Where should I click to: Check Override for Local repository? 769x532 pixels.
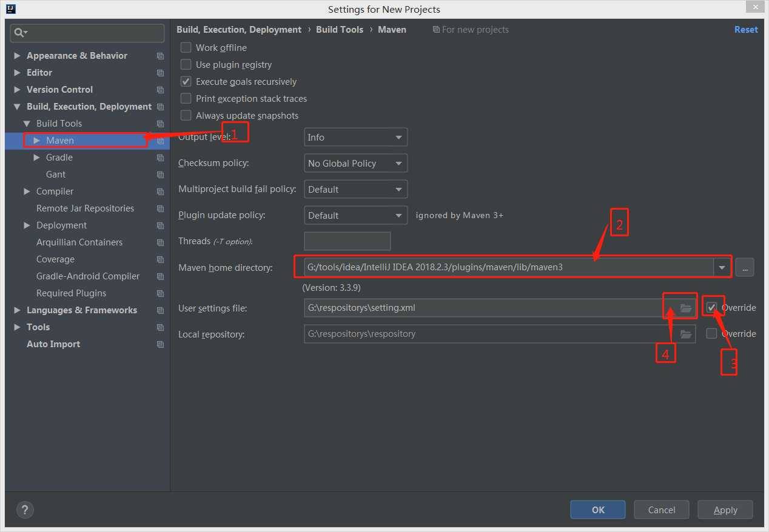coord(712,333)
